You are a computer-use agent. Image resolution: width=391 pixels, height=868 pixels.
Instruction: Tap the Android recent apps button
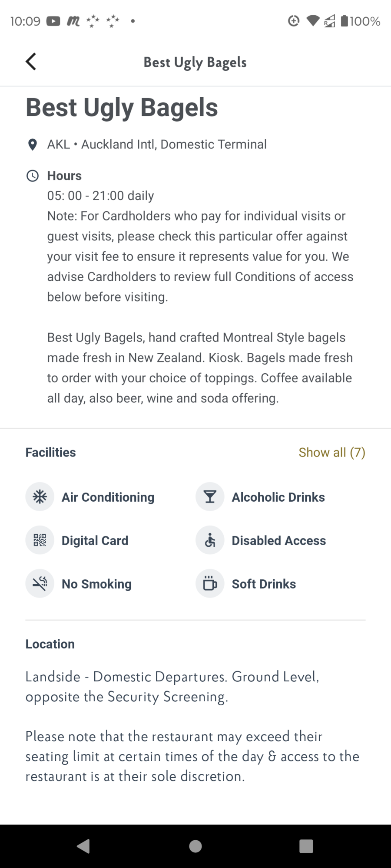[306, 846]
